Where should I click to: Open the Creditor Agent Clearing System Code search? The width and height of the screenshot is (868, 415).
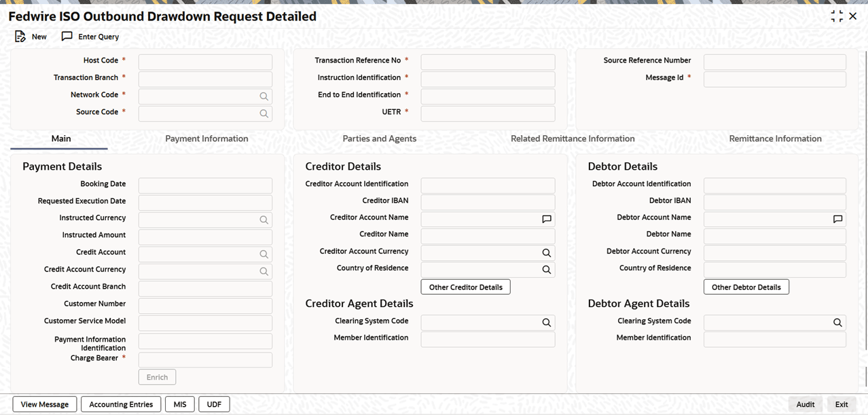pos(547,323)
